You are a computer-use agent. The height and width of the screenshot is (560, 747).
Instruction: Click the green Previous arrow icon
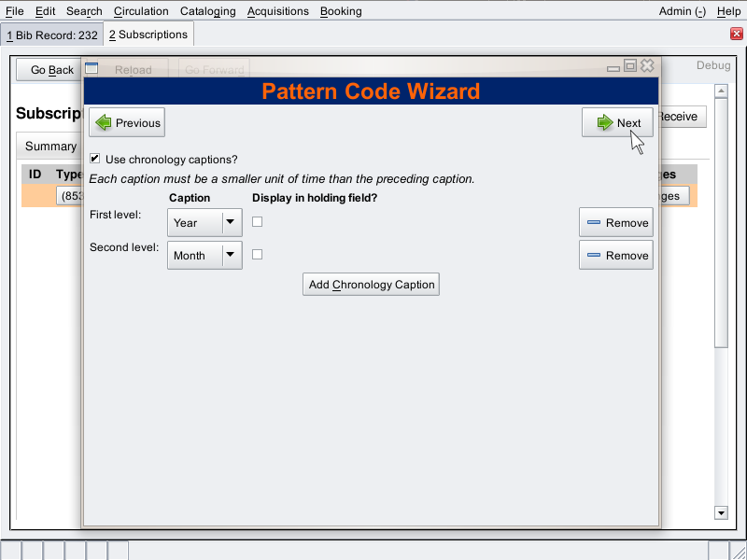(x=103, y=122)
